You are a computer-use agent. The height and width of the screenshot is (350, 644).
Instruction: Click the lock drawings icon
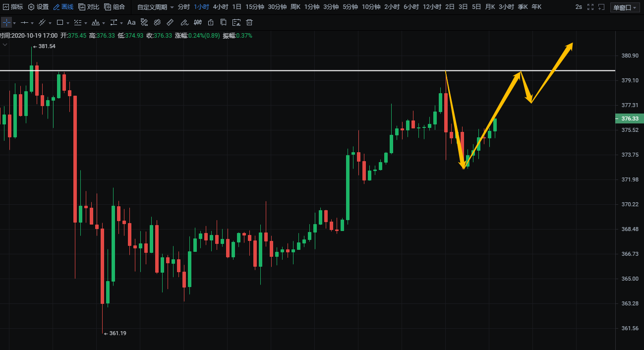(211, 23)
